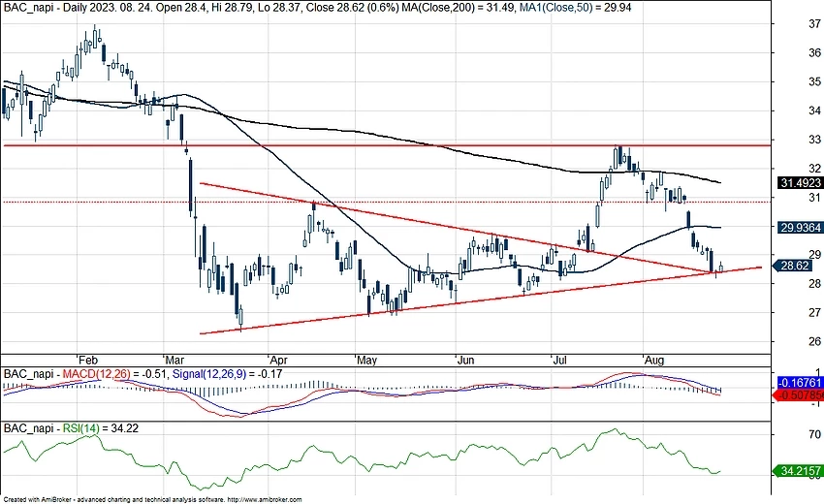
Task: Click the Jul date axis label
Action: (x=560, y=360)
